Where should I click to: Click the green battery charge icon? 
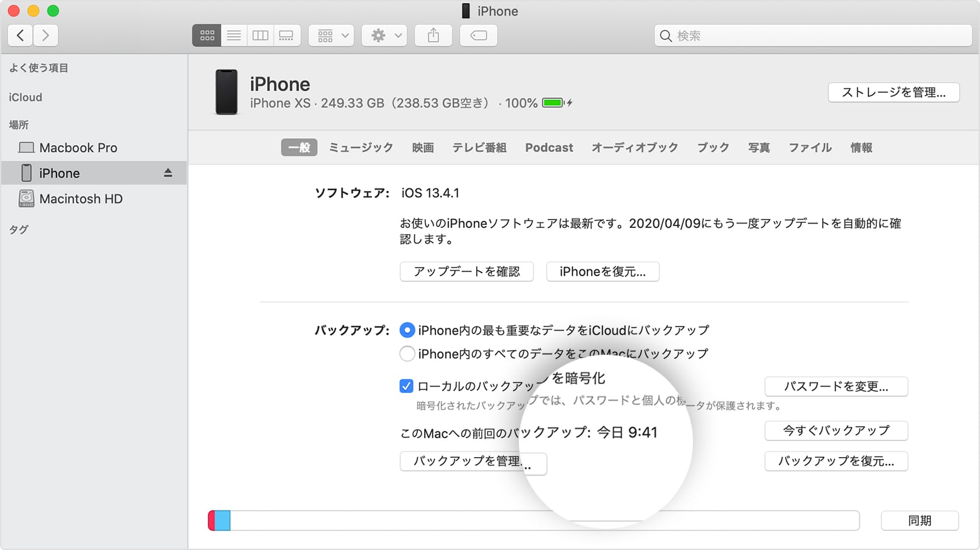click(553, 103)
